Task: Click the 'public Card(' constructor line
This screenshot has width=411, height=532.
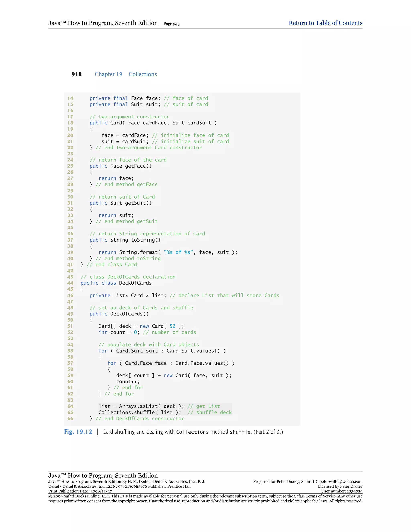Action: click(153, 123)
